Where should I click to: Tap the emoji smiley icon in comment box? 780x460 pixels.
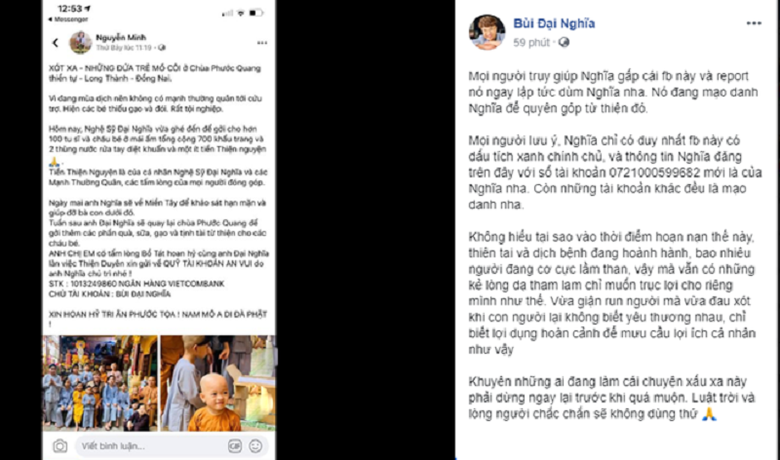(256, 446)
